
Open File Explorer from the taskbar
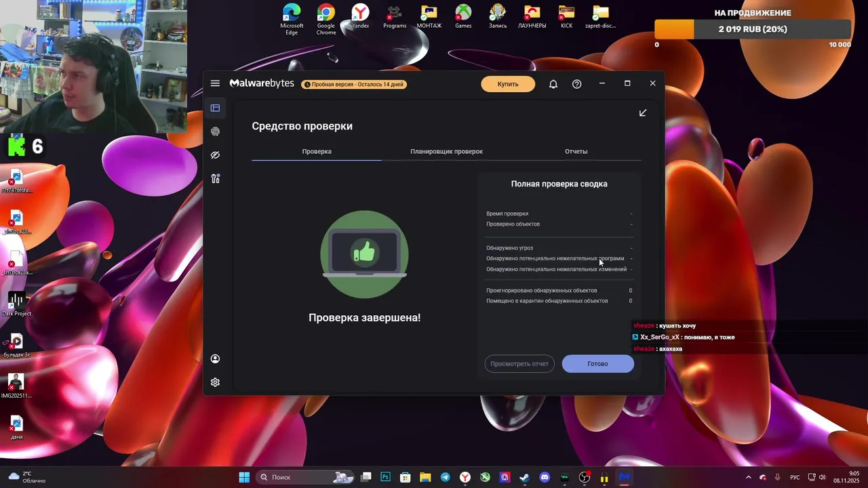pos(425,477)
